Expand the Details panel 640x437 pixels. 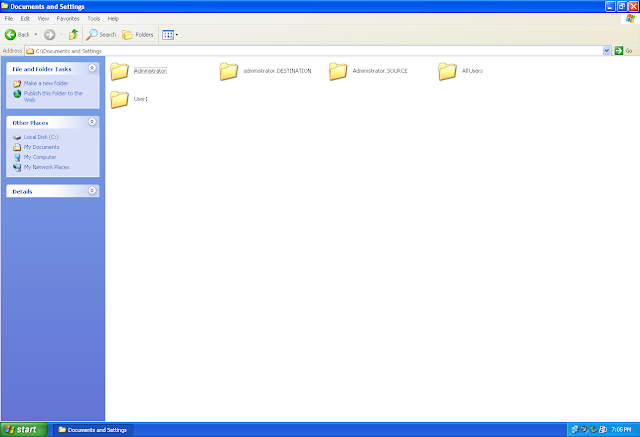92,191
